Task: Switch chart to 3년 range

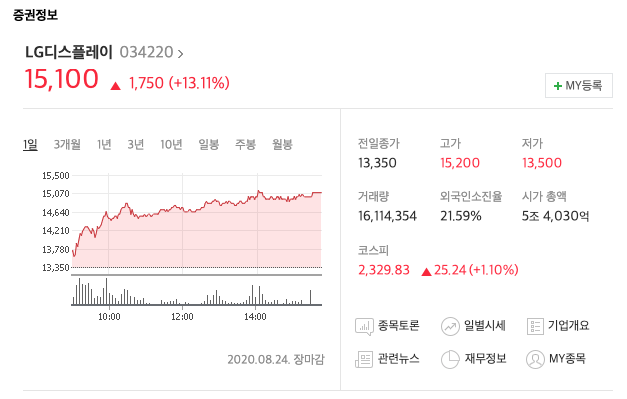Action: point(136,144)
